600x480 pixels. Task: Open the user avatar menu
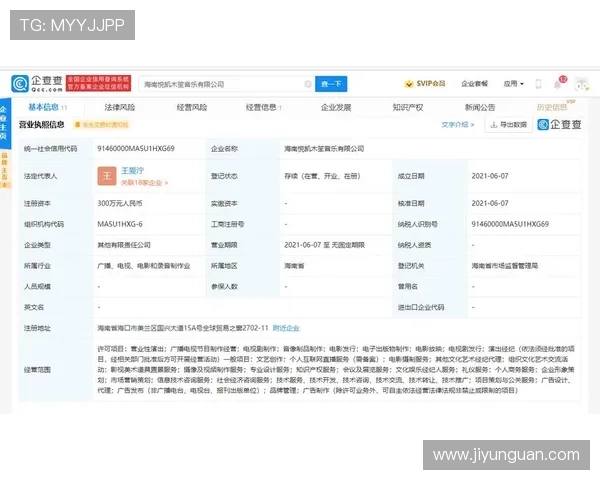click(x=582, y=84)
